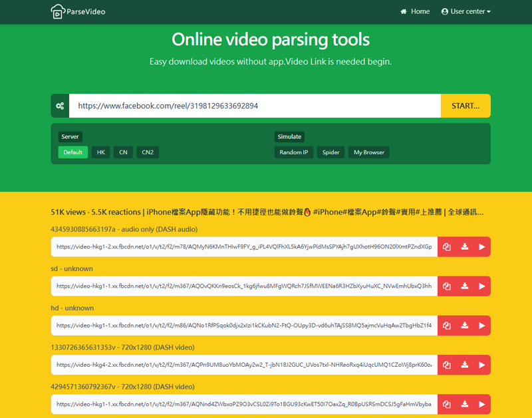Play the hd - unknown video

[x=481, y=326]
